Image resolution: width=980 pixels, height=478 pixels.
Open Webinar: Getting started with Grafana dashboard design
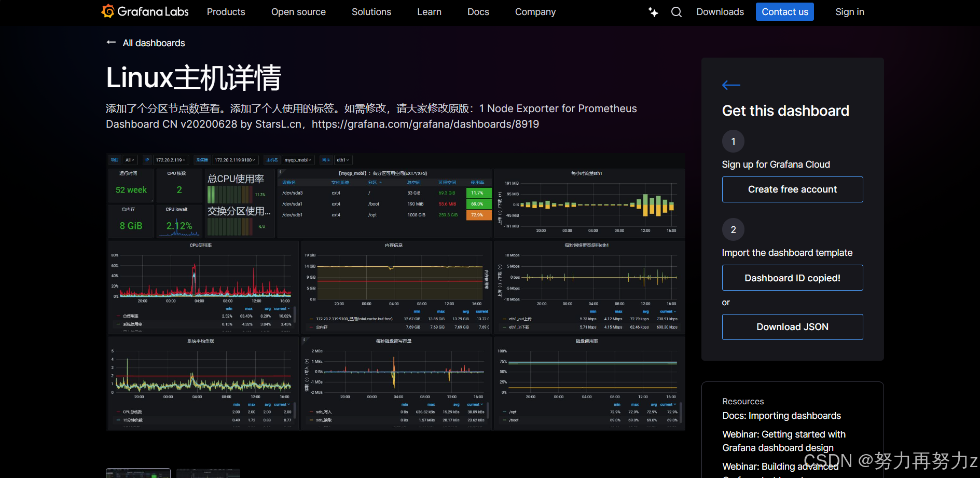(x=783, y=441)
